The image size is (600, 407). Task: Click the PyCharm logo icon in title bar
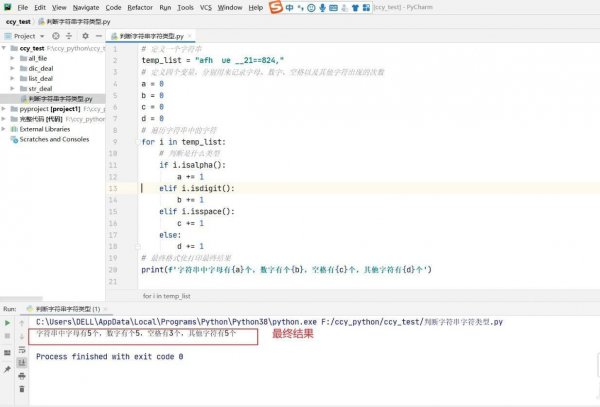[7, 7]
